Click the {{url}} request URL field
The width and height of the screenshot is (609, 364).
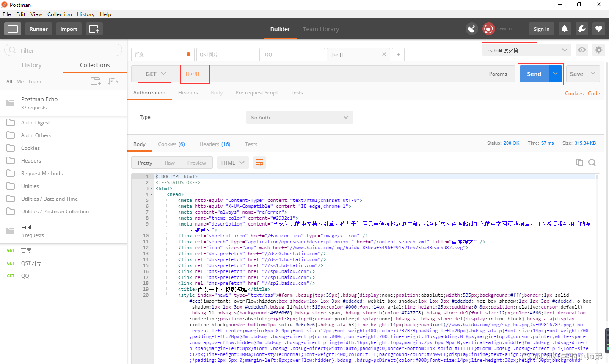[x=330, y=74]
